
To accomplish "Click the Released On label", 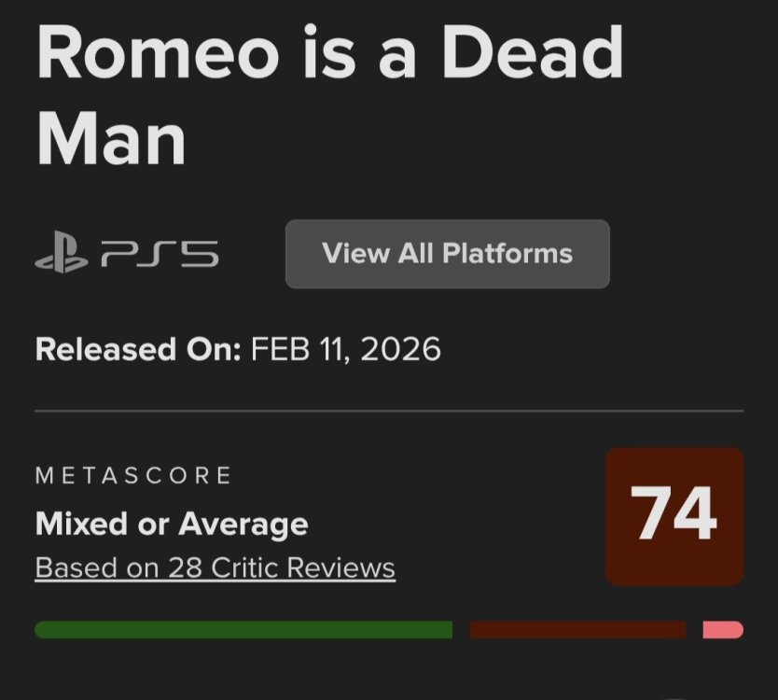I will tap(138, 349).
